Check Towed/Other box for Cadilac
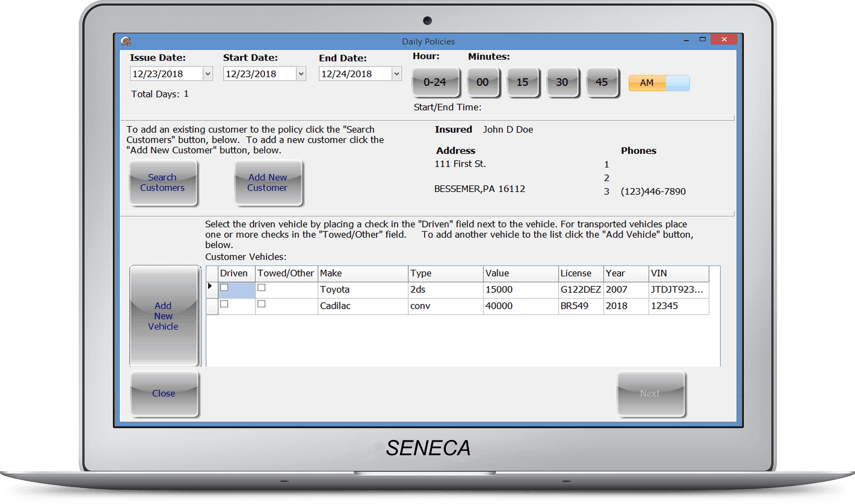The image size is (855, 504). click(x=261, y=304)
